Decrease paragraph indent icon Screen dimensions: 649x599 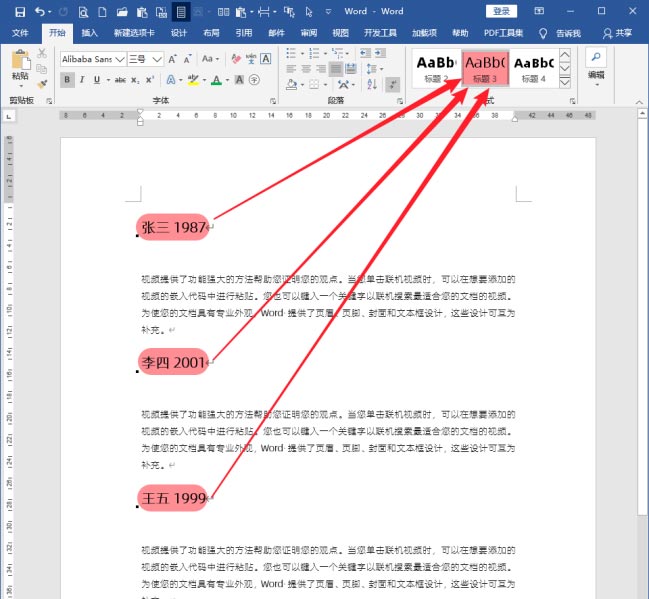pyautogui.click(x=365, y=53)
